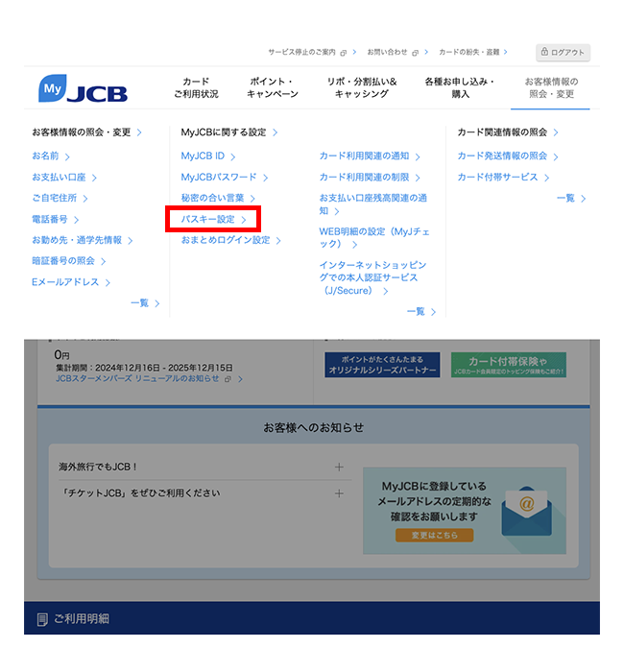Viewport: 624px width, 672px height.
Task: Click the chevron arrow beside カードの紛失・盗難
Action: pos(506,52)
